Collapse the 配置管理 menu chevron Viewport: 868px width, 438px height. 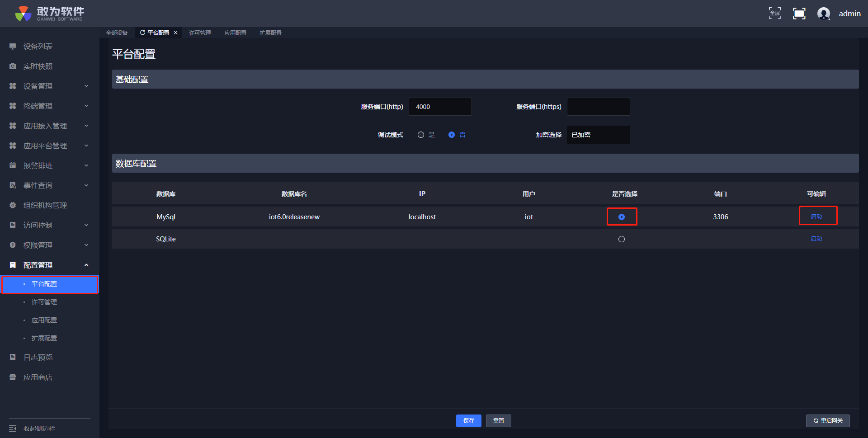point(86,265)
